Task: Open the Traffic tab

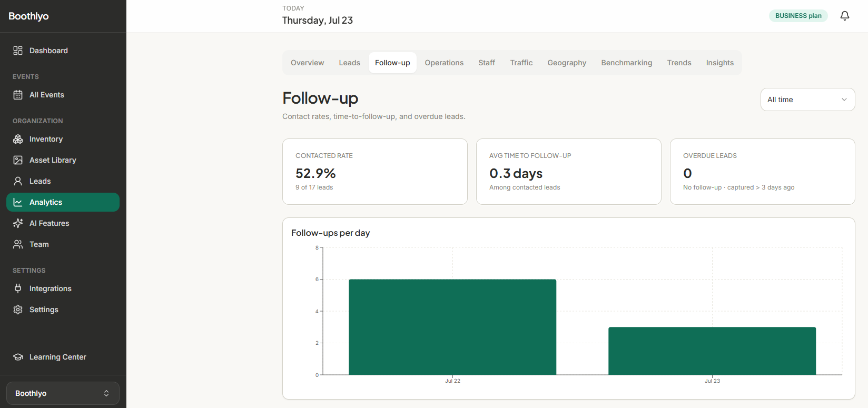Action: (x=521, y=63)
